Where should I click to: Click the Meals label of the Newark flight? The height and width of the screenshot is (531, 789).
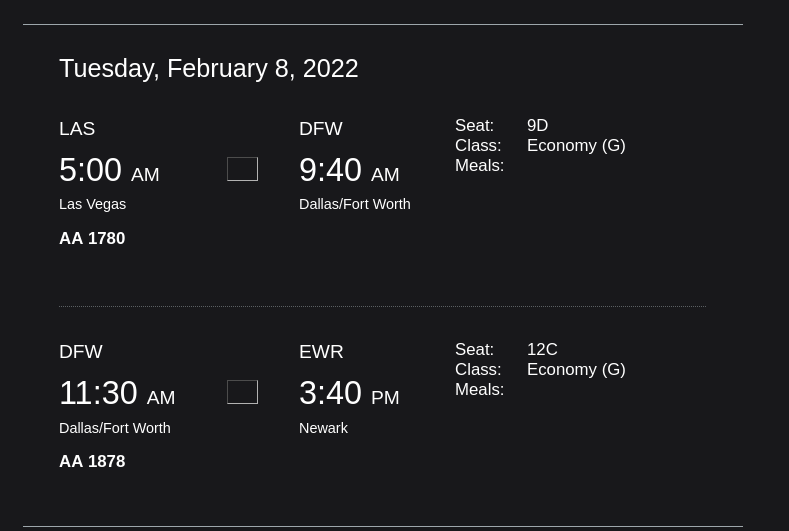[479, 389]
